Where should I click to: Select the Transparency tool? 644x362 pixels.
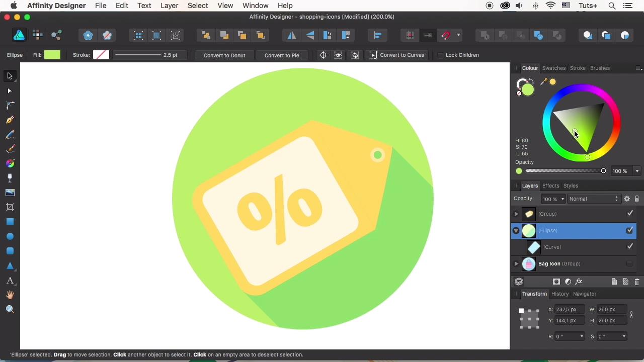click(10, 178)
